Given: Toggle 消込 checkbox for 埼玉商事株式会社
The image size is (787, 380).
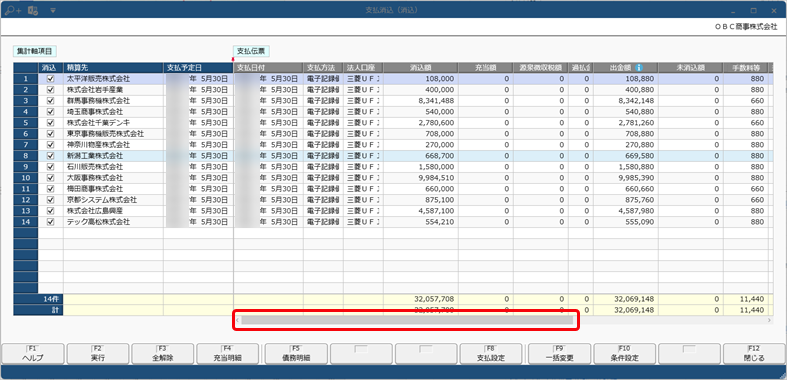Looking at the screenshot, I should pyautogui.click(x=50, y=112).
